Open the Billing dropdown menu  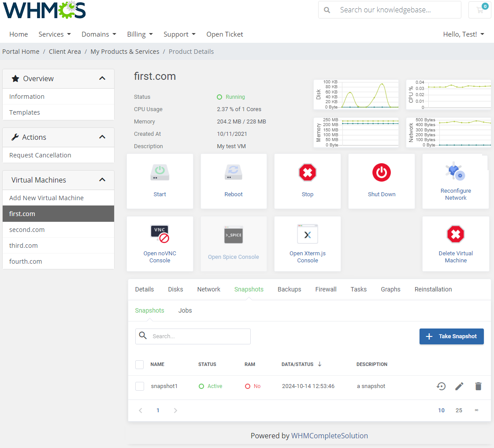tap(140, 34)
